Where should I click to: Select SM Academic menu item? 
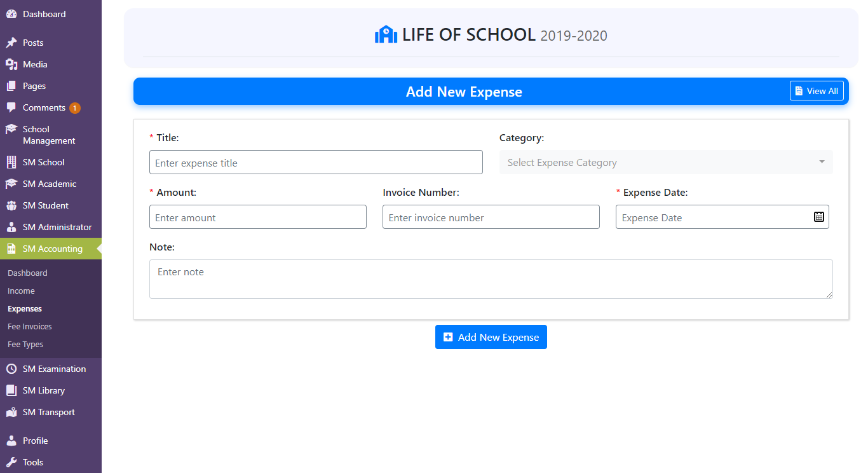(51, 184)
